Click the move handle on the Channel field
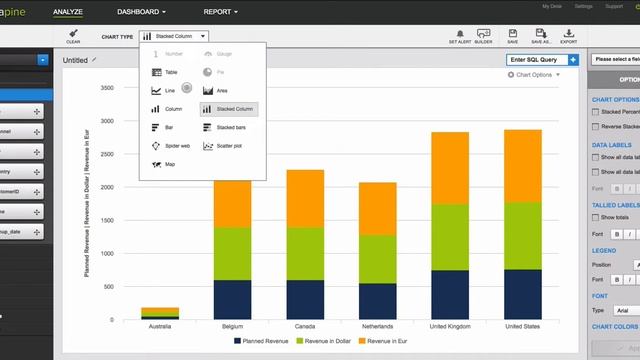 [37, 132]
